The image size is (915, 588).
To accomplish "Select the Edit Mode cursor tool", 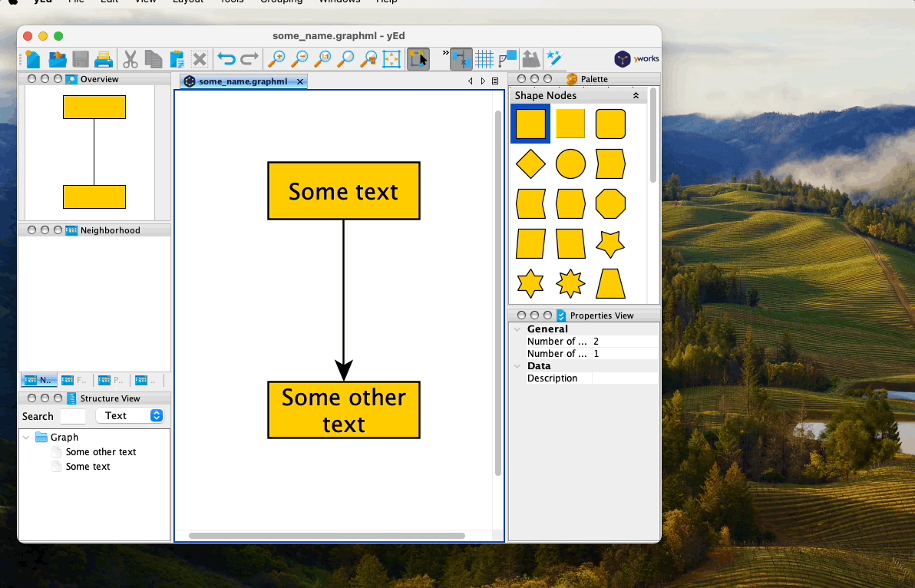I will pyautogui.click(x=418, y=58).
